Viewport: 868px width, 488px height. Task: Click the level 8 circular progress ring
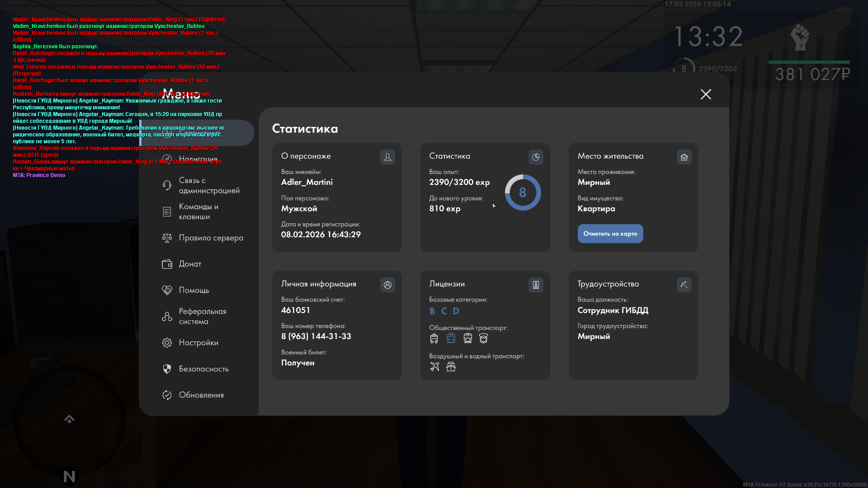pyautogui.click(x=523, y=192)
